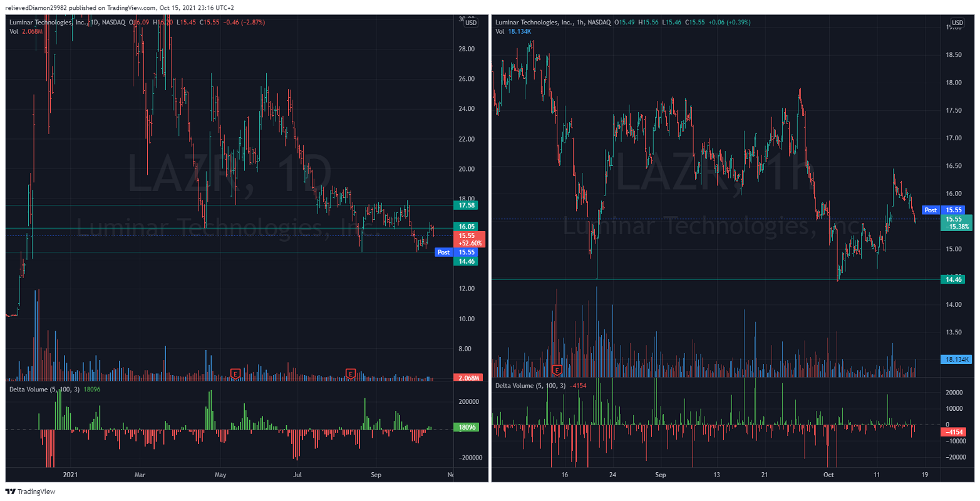The height and width of the screenshot is (501, 980).
Task: Click the second earnings E marker on the daily chart
Action: click(x=351, y=374)
